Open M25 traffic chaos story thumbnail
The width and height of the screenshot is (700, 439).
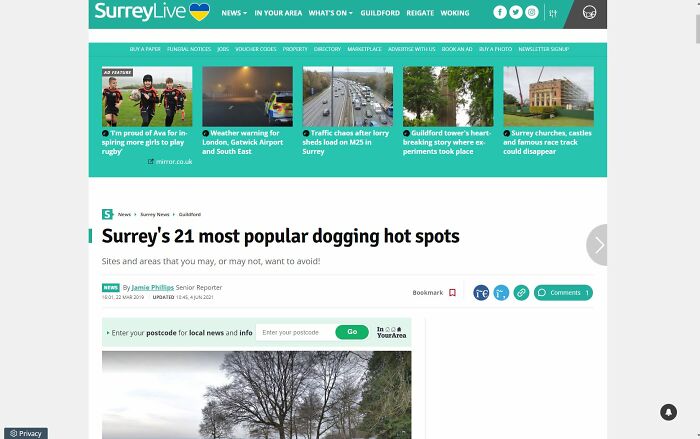(348, 96)
